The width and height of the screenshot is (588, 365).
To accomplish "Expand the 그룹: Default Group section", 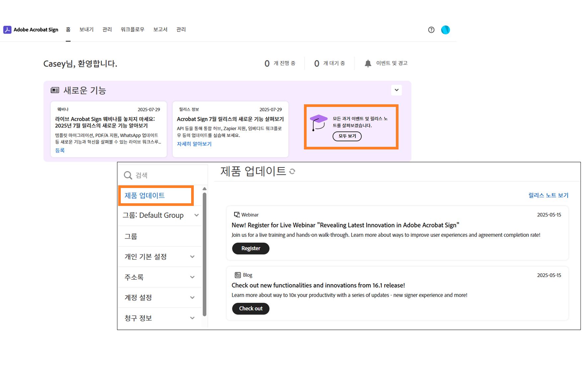I will click(x=196, y=215).
